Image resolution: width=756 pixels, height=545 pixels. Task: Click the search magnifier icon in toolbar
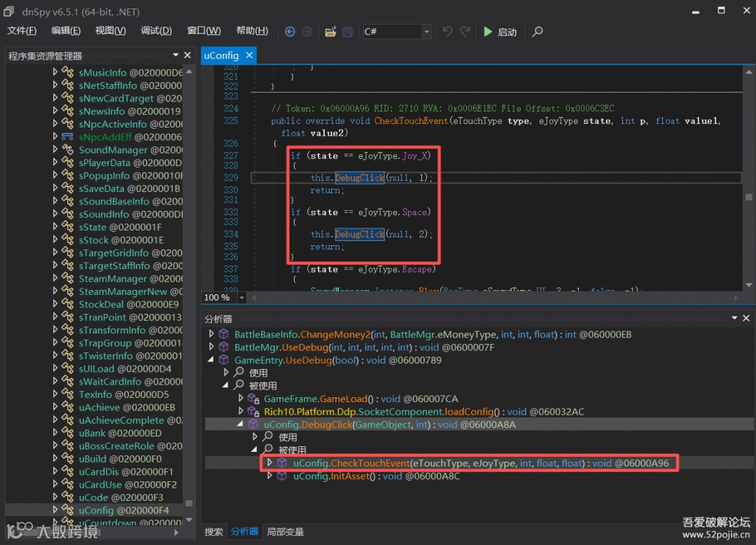pyautogui.click(x=537, y=32)
